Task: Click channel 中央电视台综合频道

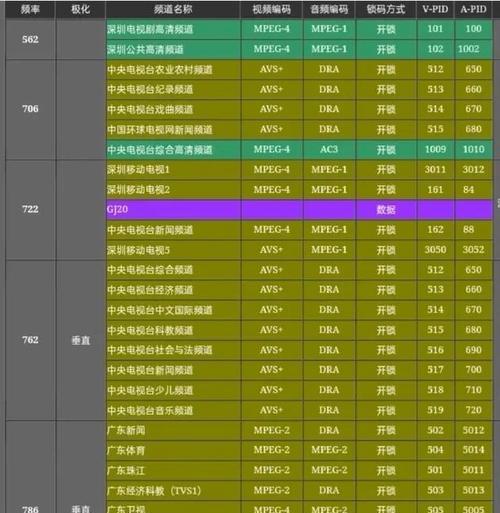Action: coord(174,270)
